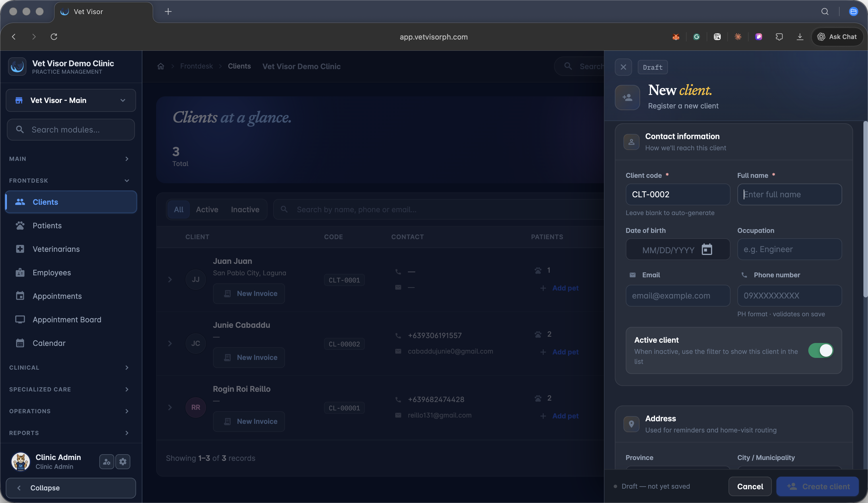The width and height of the screenshot is (868, 503).
Task: Close the New client panel
Action: [623, 67]
